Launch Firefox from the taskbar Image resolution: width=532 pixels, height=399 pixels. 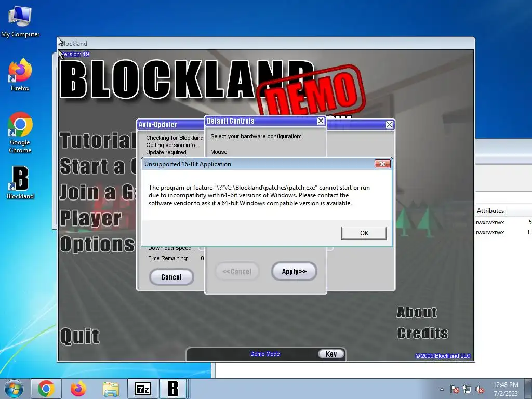coord(78,389)
